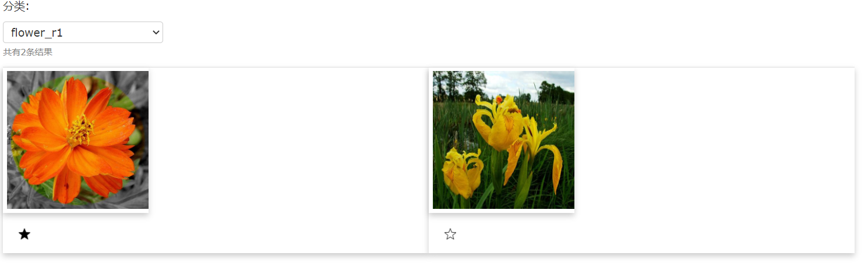The height and width of the screenshot is (263, 868).
Task: Toggle the empty star on second card
Action: click(450, 234)
